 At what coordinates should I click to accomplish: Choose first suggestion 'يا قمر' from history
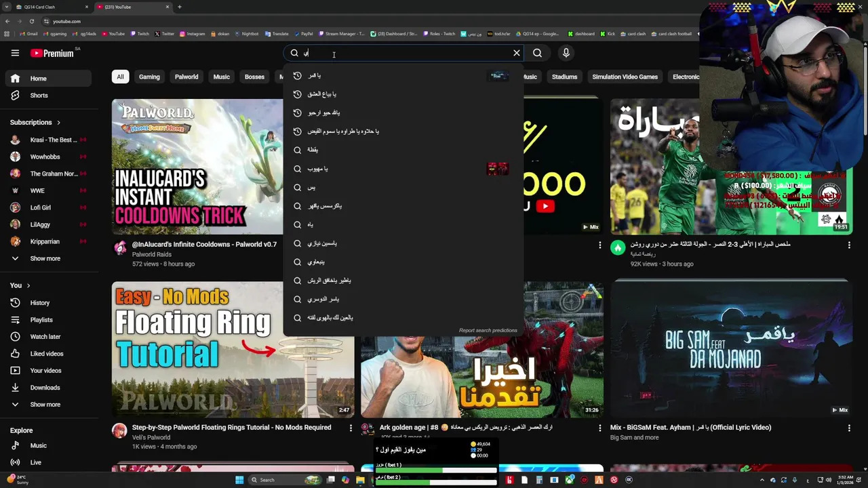tap(403, 75)
